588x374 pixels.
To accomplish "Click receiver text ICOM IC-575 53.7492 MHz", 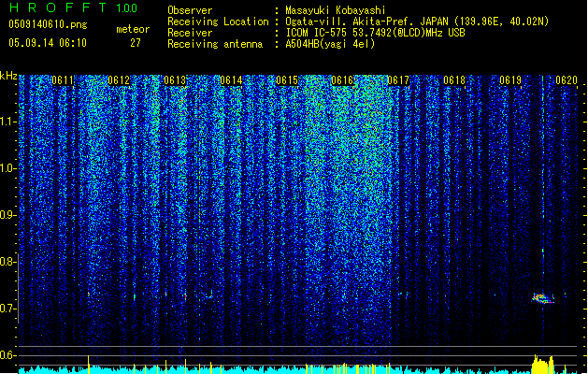I will tap(375, 33).
